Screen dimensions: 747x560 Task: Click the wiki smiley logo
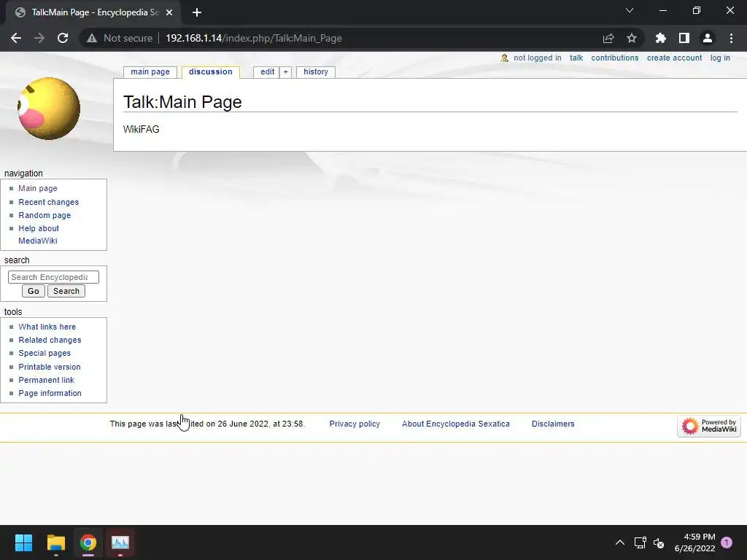pos(48,109)
